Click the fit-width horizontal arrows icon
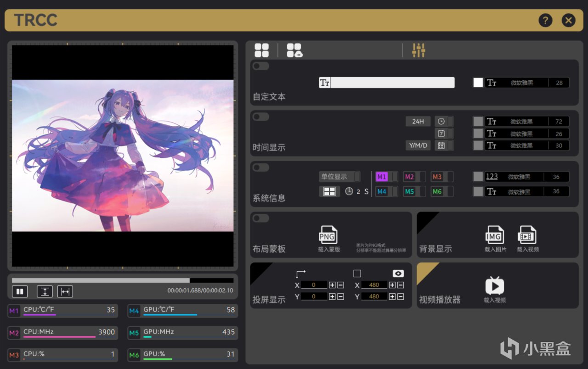This screenshot has height=369, width=588. click(65, 291)
